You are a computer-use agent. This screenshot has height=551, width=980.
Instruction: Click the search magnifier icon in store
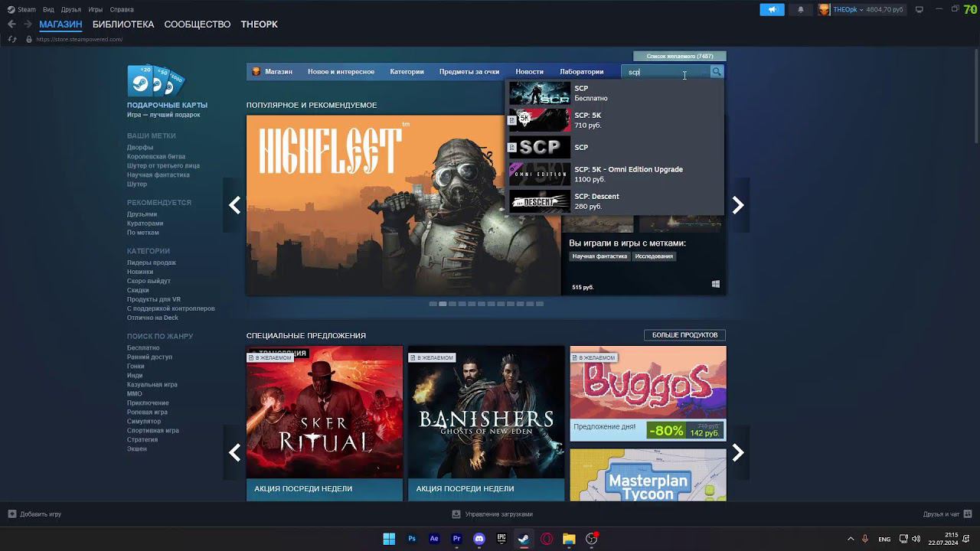click(x=717, y=72)
